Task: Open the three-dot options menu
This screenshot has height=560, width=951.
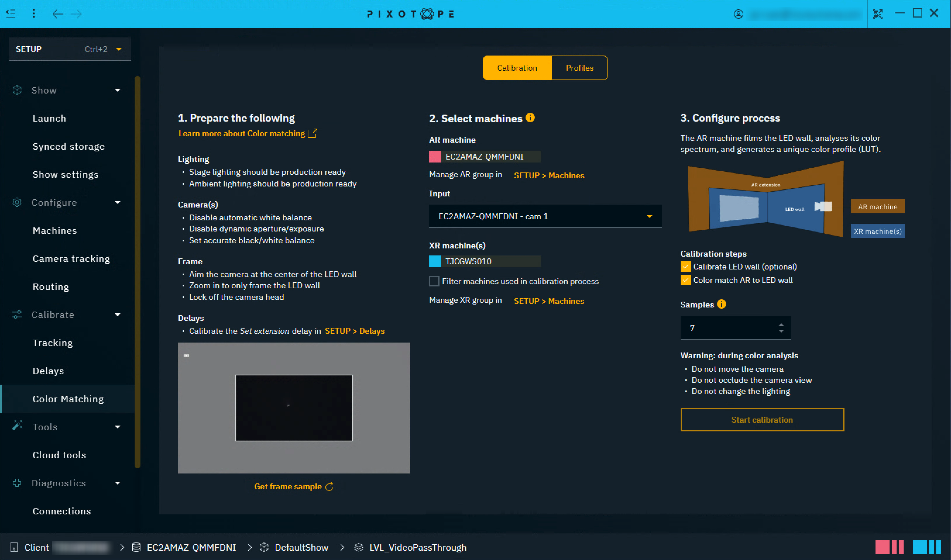Action: pos(34,13)
